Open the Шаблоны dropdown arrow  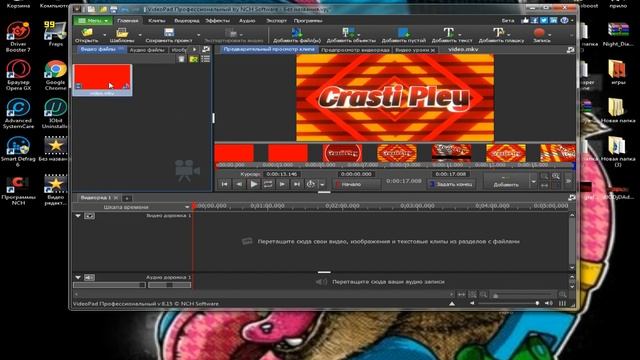pyautogui.click(x=140, y=35)
